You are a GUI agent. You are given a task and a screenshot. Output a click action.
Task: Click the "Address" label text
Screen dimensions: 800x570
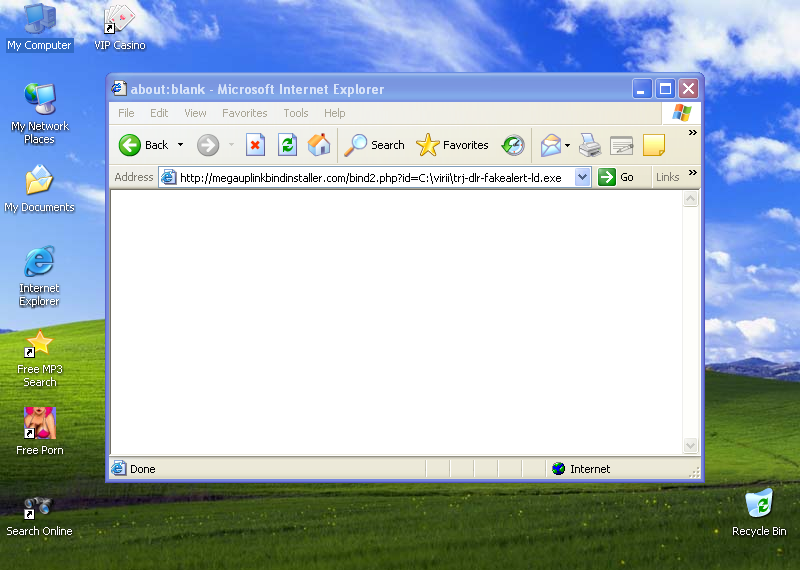pos(134,177)
